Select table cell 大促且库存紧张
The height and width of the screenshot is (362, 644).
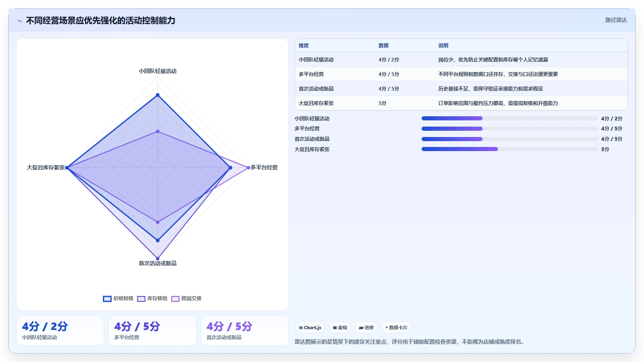click(x=316, y=103)
